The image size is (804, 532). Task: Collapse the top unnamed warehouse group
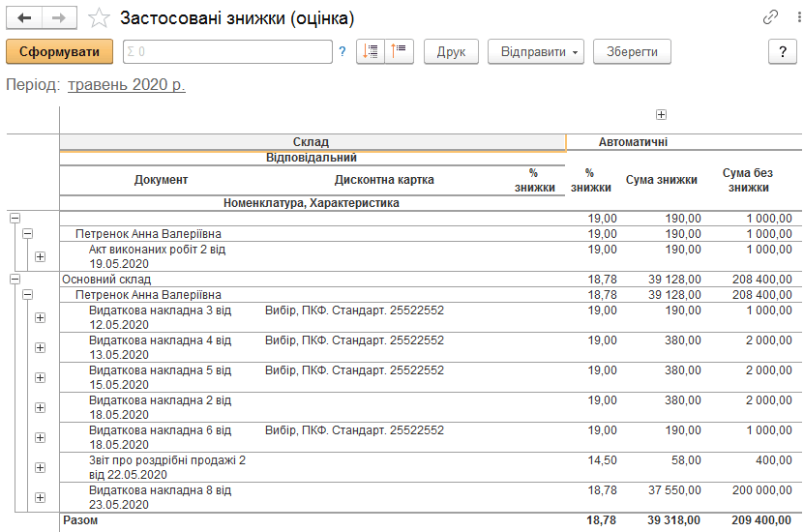pos(15,219)
